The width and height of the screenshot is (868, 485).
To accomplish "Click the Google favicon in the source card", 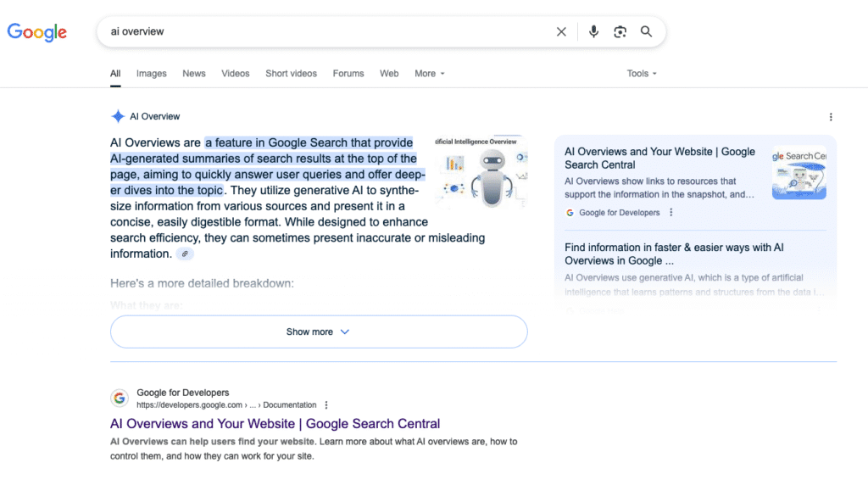I will pos(570,213).
